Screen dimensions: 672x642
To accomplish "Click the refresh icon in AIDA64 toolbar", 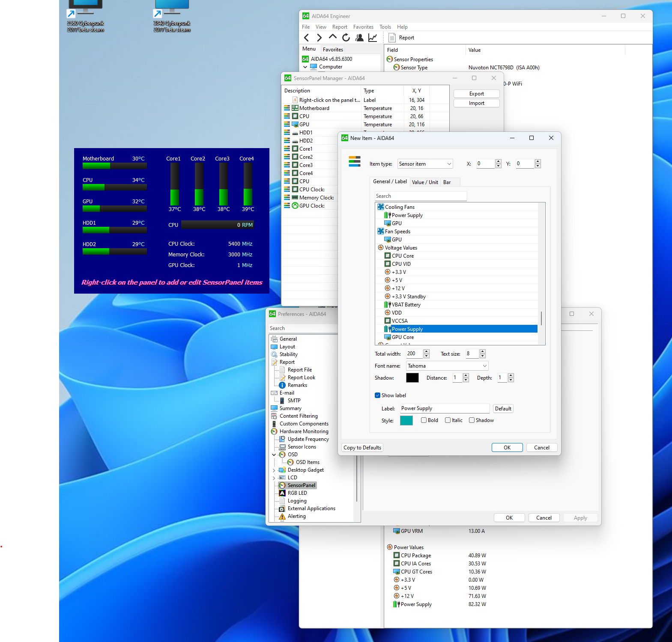I will click(346, 38).
